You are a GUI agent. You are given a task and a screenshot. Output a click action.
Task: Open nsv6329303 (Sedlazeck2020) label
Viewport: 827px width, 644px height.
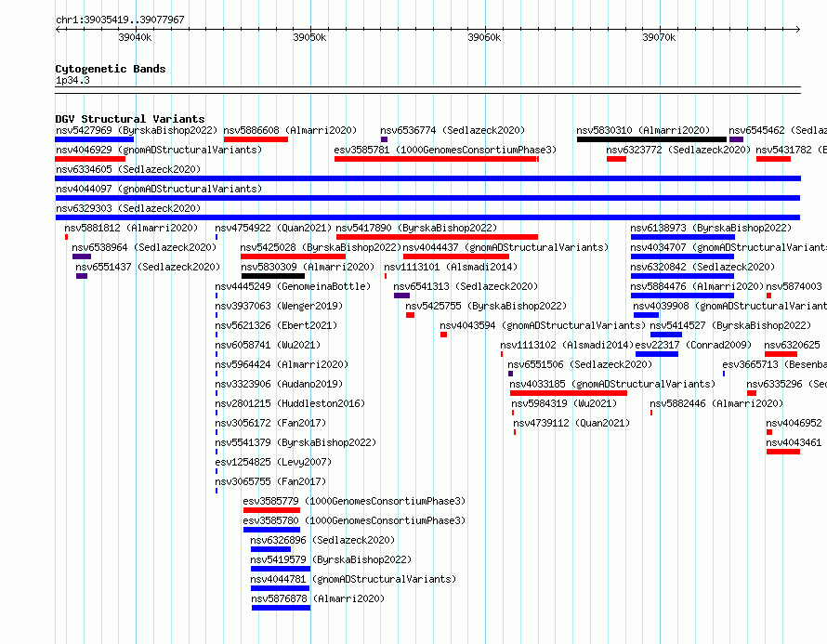(128, 208)
